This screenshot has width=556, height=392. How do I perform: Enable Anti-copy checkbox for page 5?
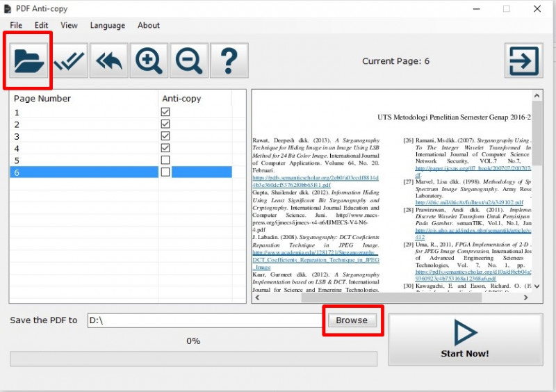coord(165,160)
